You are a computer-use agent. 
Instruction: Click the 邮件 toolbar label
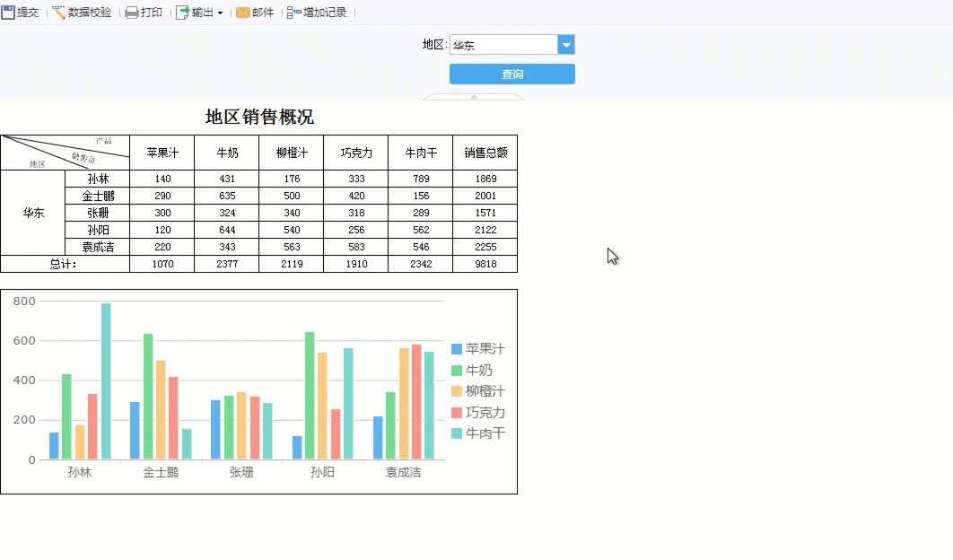coord(263,13)
